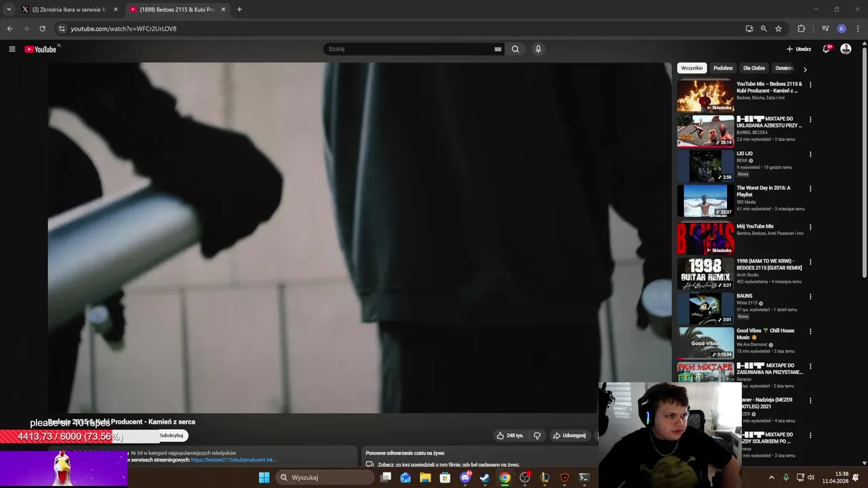868x488 pixels.
Task: Open Steam from the taskbar
Action: (485, 477)
